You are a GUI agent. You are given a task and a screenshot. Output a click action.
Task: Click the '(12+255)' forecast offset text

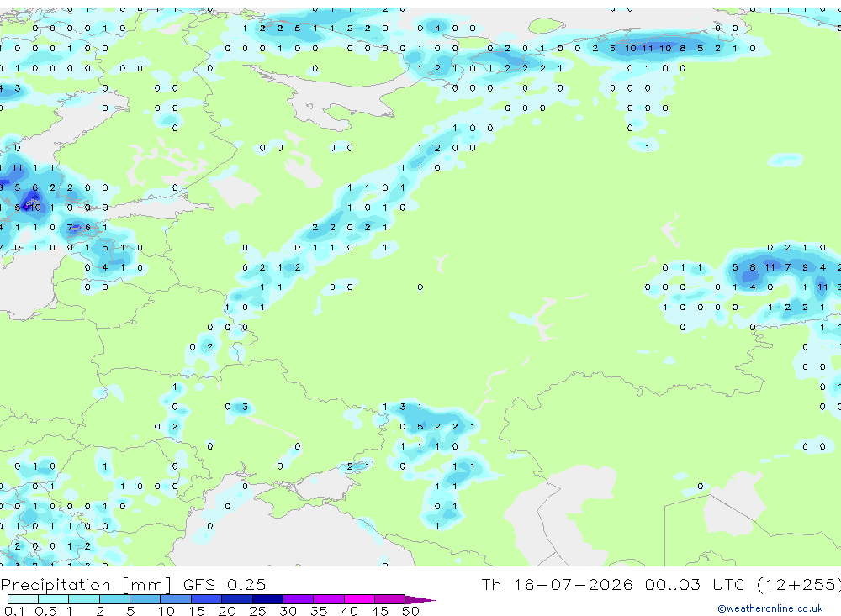(799, 584)
